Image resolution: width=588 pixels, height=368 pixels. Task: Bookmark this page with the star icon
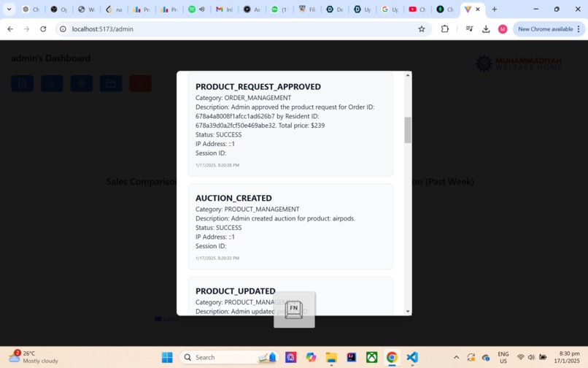(x=422, y=29)
